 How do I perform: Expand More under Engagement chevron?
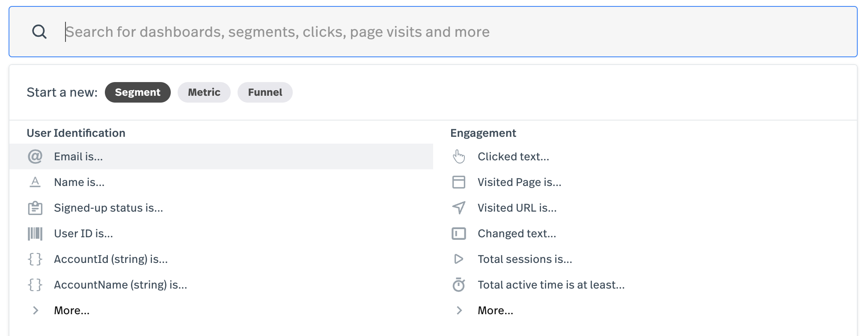pyautogui.click(x=459, y=310)
